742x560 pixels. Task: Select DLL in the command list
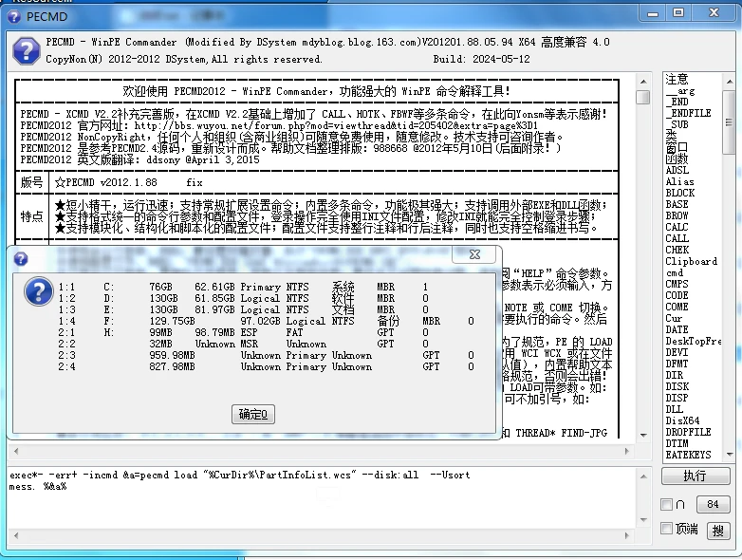675,409
